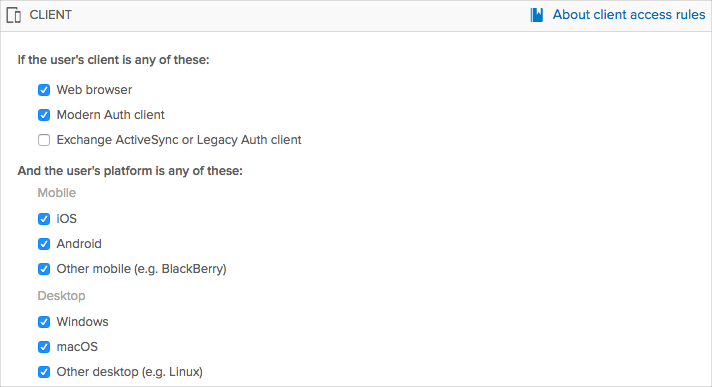Click the Other desktop (e.g. Linux) label text
This screenshot has height=387, width=712.
click(129, 372)
